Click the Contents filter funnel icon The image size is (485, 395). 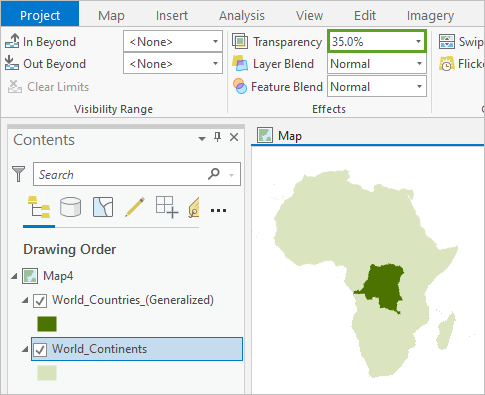pos(18,174)
